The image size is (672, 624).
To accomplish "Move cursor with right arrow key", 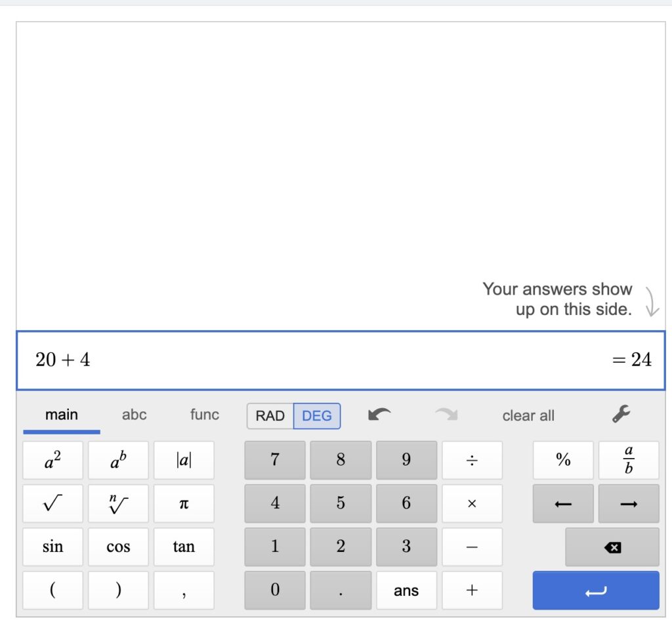I will coord(629,504).
